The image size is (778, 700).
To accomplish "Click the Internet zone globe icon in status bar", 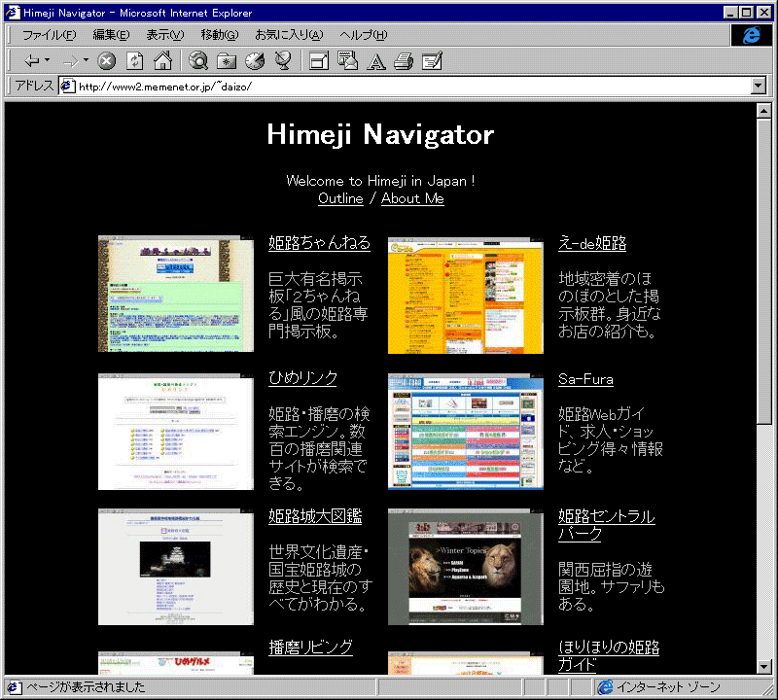I will point(605,687).
